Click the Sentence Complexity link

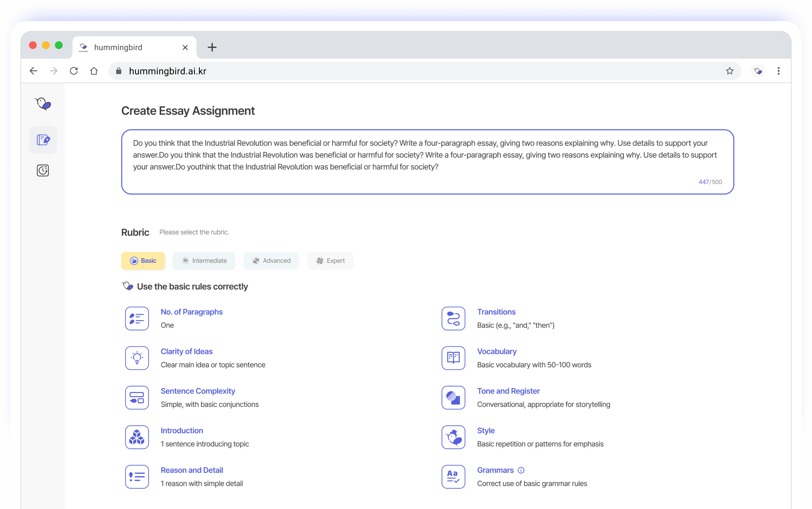tap(198, 391)
